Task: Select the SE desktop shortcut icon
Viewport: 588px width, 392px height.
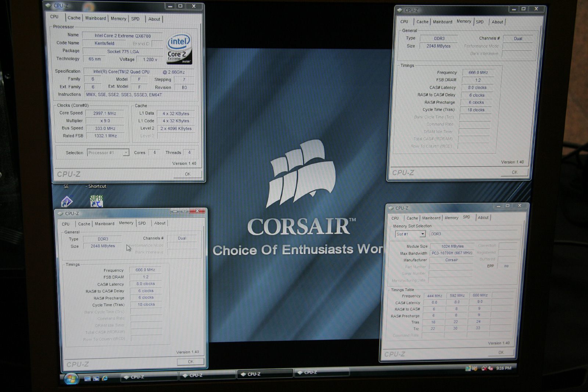Action: (x=67, y=201)
